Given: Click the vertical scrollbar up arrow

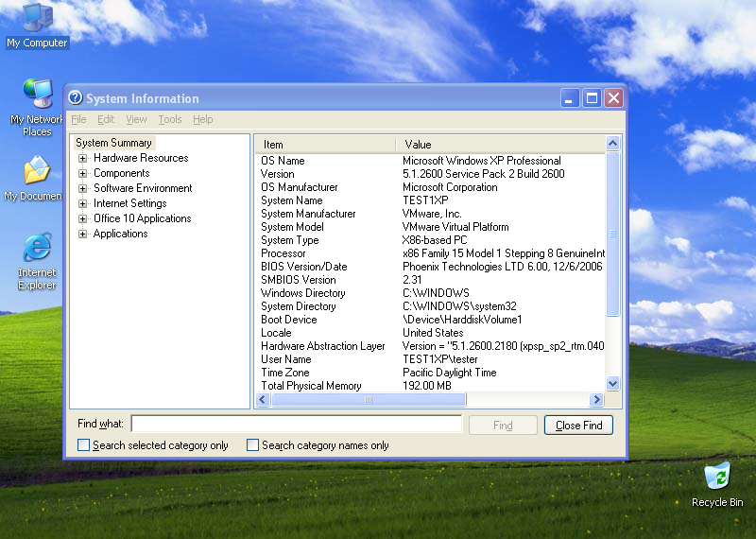Looking at the screenshot, I should [612, 144].
